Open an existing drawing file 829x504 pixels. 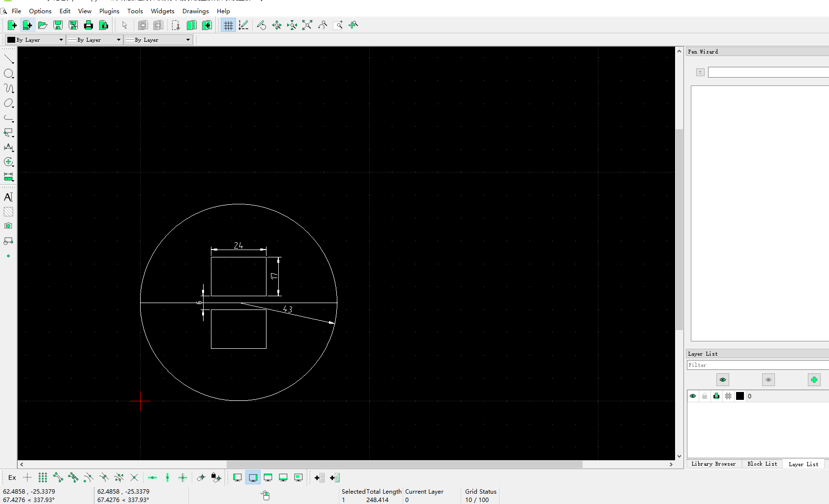pyautogui.click(x=42, y=25)
